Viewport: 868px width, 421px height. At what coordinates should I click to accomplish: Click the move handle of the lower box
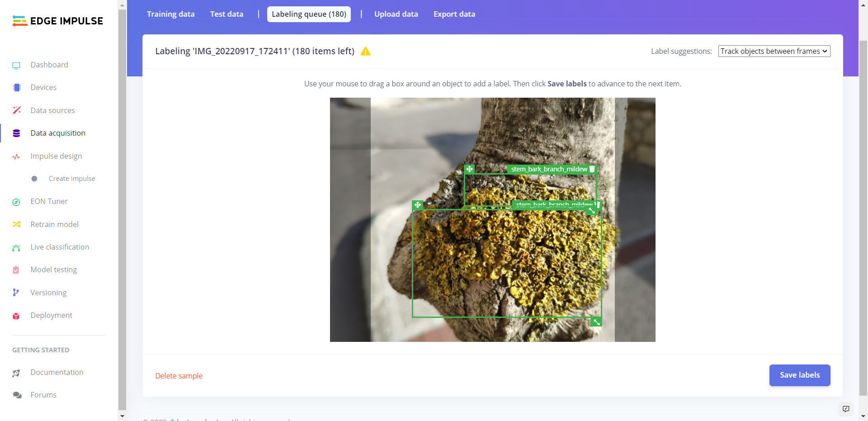pyautogui.click(x=418, y=205)
